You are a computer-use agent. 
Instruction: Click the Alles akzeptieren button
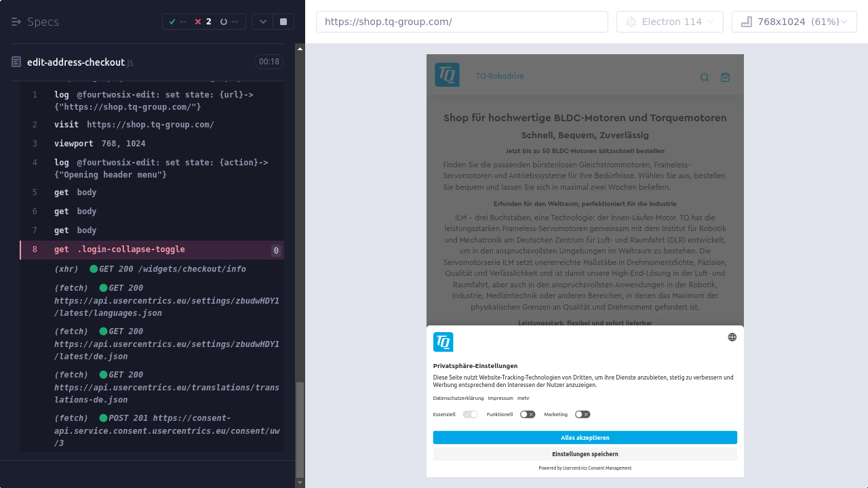[x=585, y=438]
